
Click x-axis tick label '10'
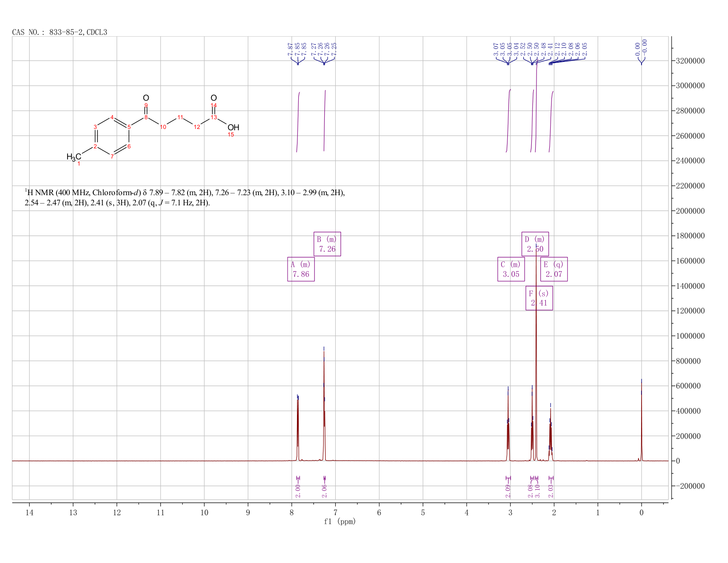[204, 512]
